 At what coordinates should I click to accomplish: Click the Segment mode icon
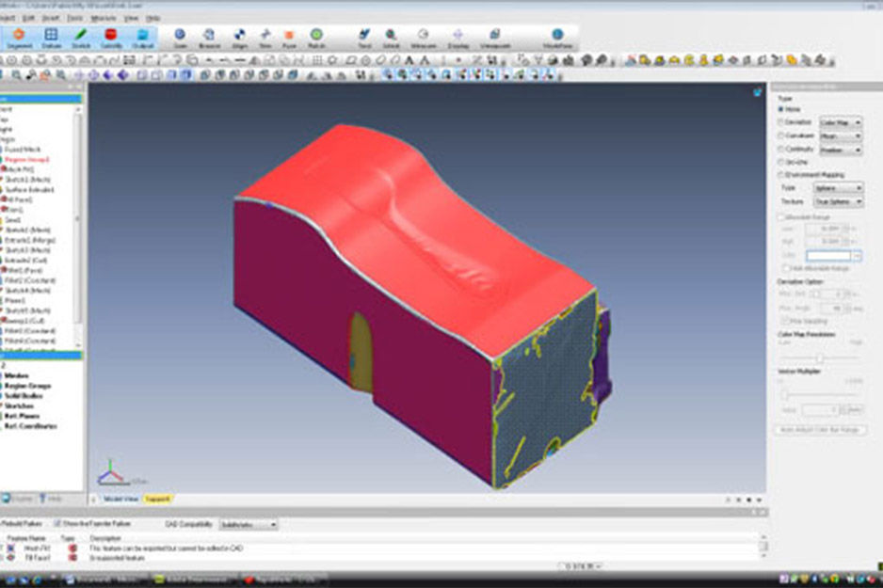tap(18, 36)
